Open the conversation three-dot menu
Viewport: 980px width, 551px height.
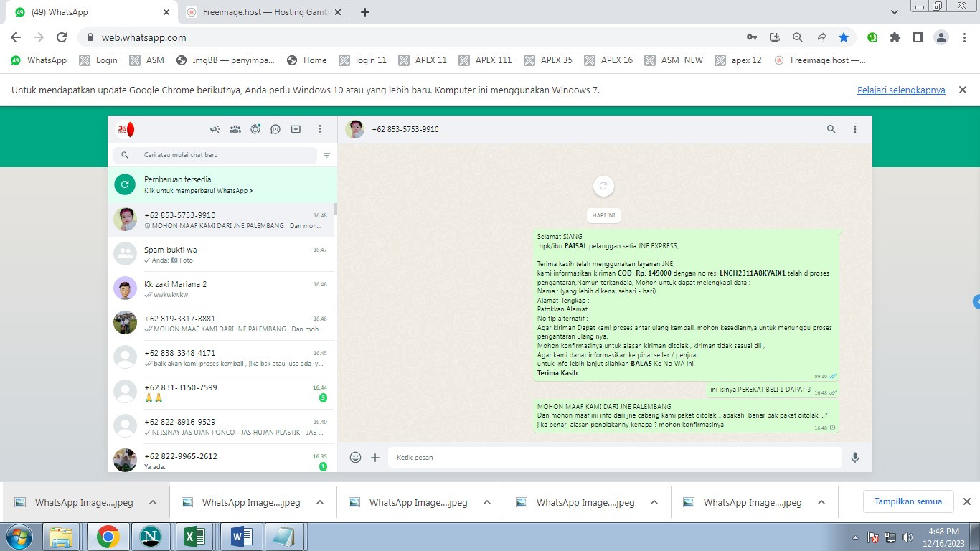854,129
